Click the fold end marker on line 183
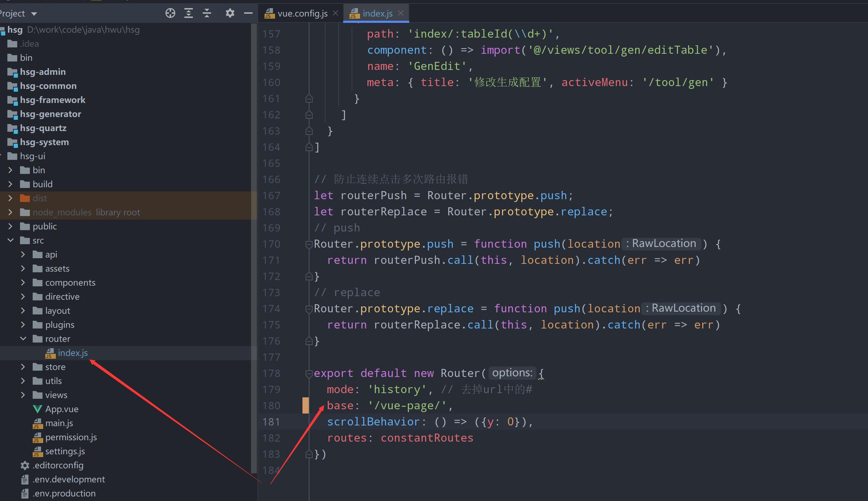Screen dimensions: 868x501 pyautogui.click(x=309, y=454)
